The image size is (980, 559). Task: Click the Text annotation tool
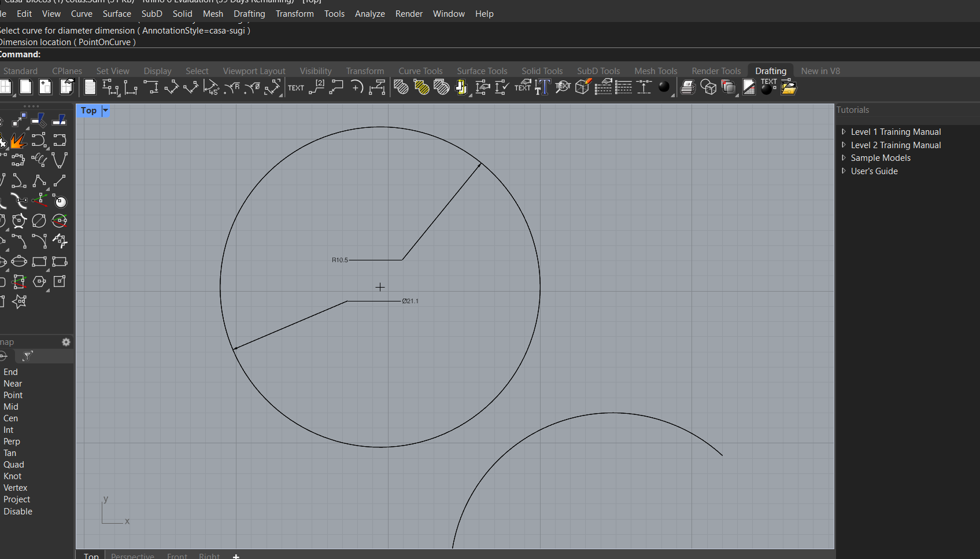(x=296, y=87)
